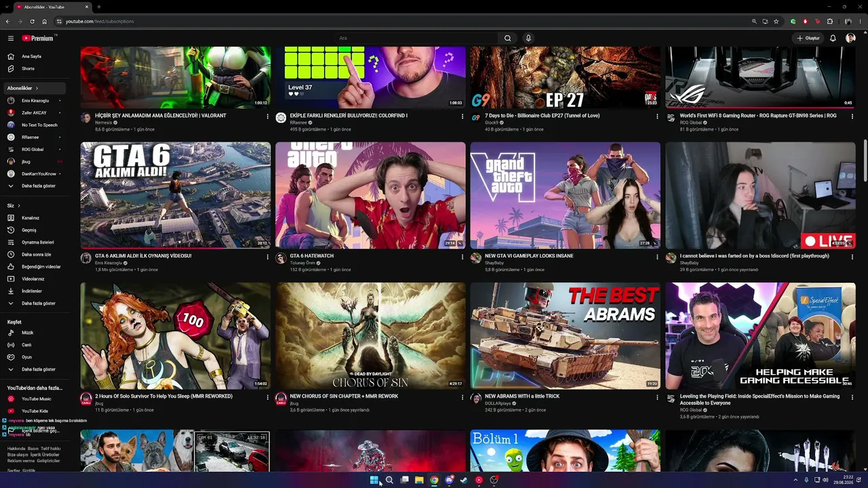Open Daha sonra izle list

click(36, 254)
